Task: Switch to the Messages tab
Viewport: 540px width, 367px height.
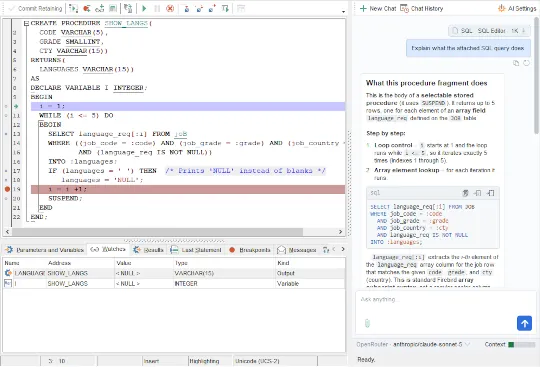Action: pos(297,250)
